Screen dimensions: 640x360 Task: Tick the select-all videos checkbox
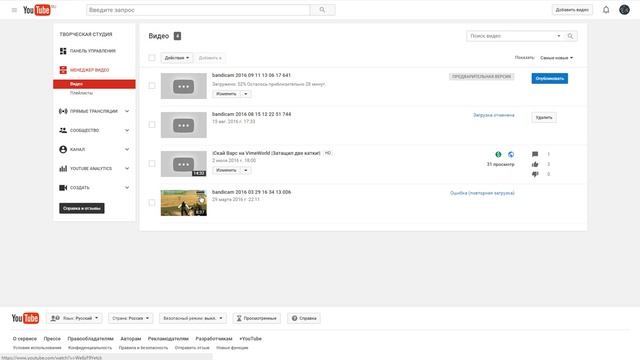[152, 58]
